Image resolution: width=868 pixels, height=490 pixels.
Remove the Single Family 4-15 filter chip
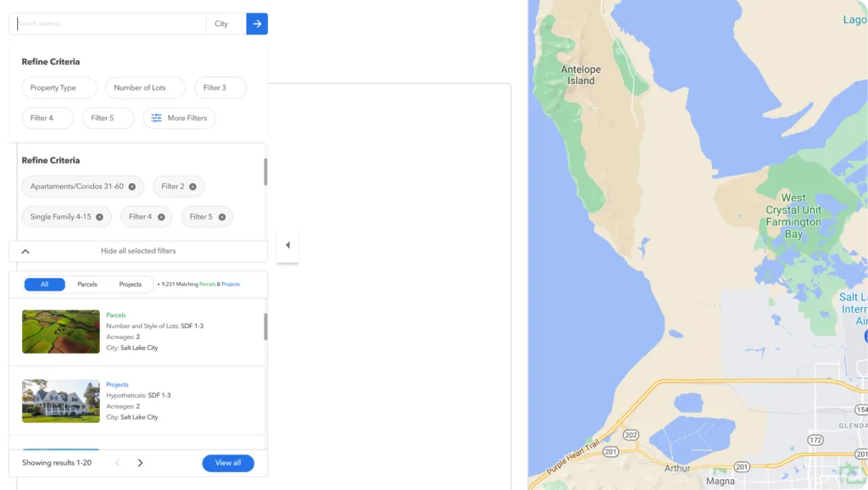point(100,217)
